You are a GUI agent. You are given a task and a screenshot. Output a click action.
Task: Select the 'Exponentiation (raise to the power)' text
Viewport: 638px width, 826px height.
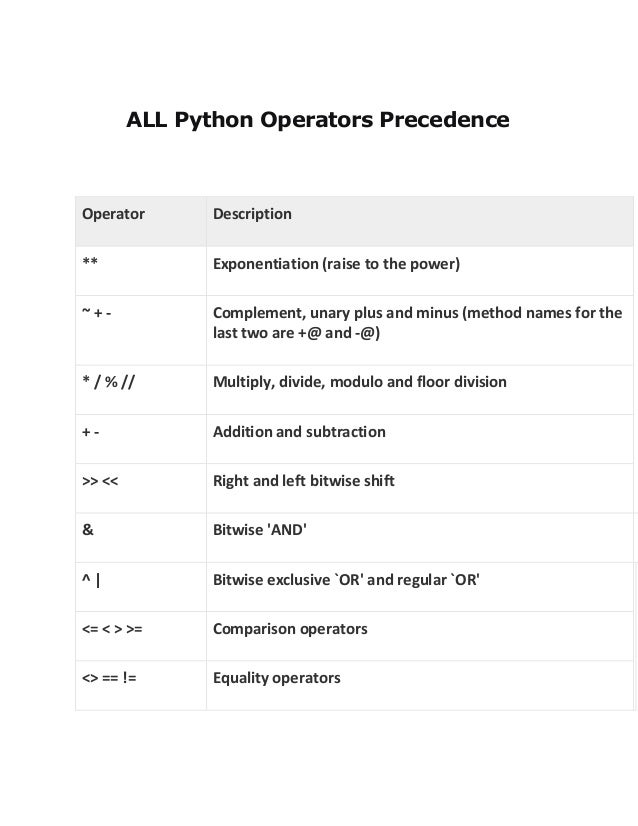pyautogui.click(x=336, y=265)
